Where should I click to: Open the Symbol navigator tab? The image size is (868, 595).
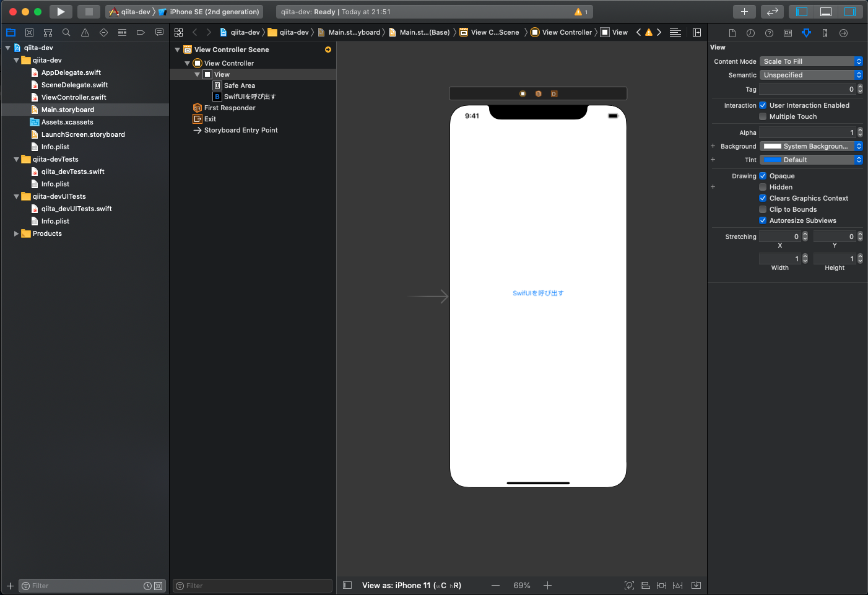coord(48,32)
